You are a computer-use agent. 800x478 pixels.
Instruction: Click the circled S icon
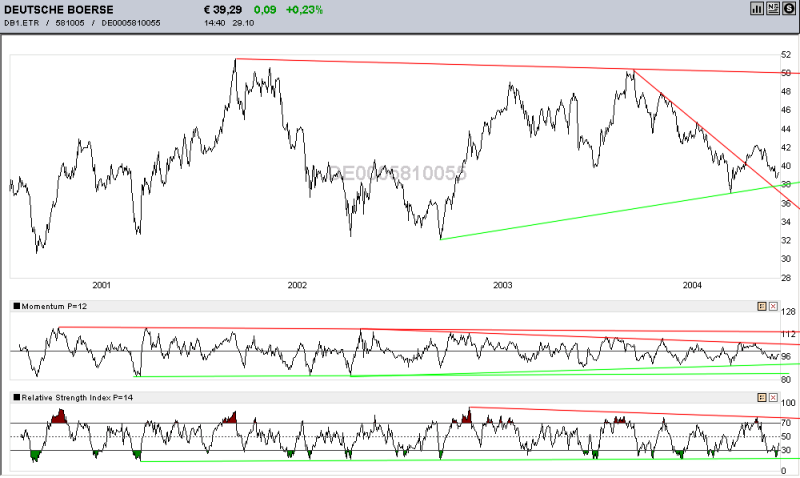(x=788, y=8)
